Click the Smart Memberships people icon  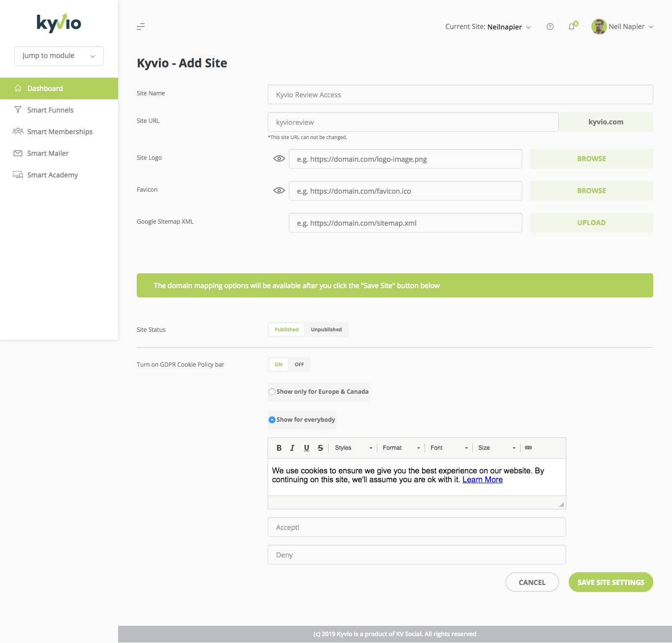18,131
